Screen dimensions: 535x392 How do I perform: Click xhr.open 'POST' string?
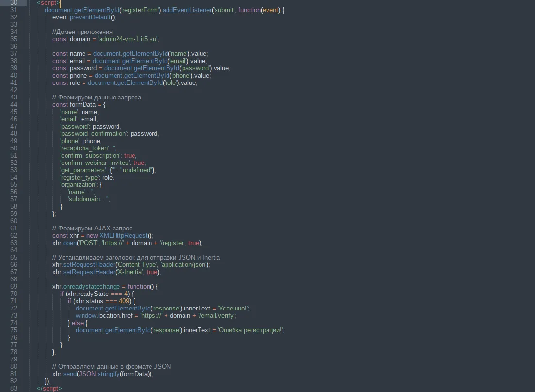tap(88, 243)
